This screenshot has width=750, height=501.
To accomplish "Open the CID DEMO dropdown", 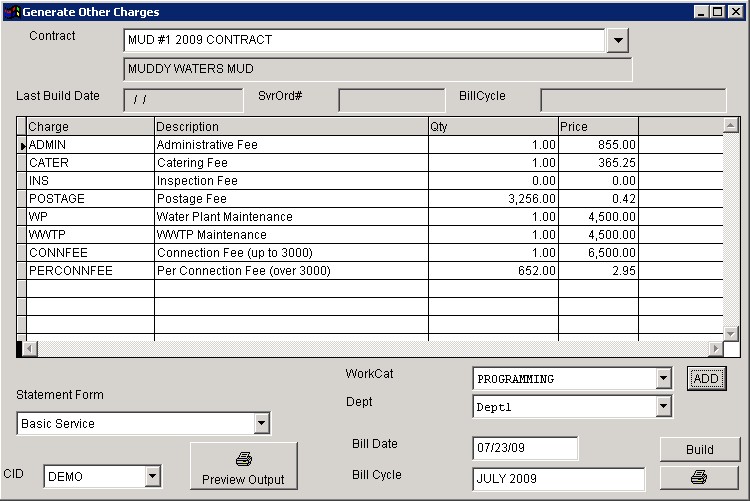I will click(152, 477).
